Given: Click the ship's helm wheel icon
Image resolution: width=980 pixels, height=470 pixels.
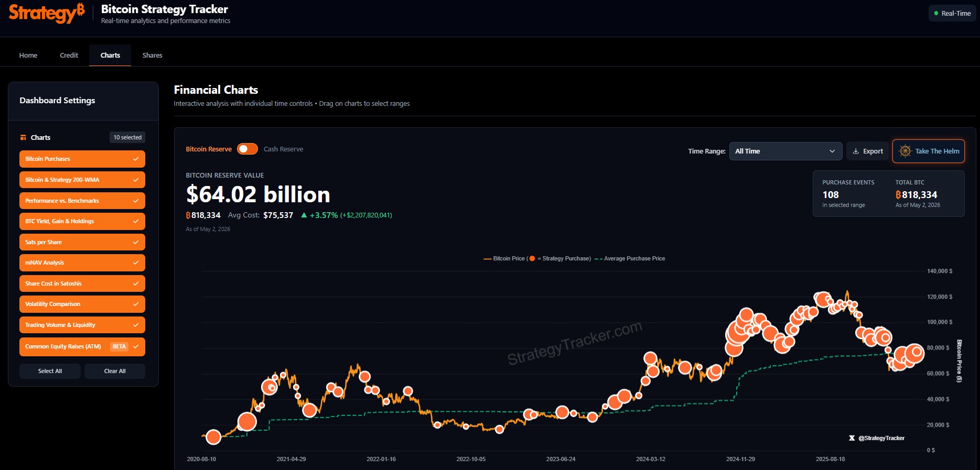Looking at the screenshot, I should [x=905, y=151].
